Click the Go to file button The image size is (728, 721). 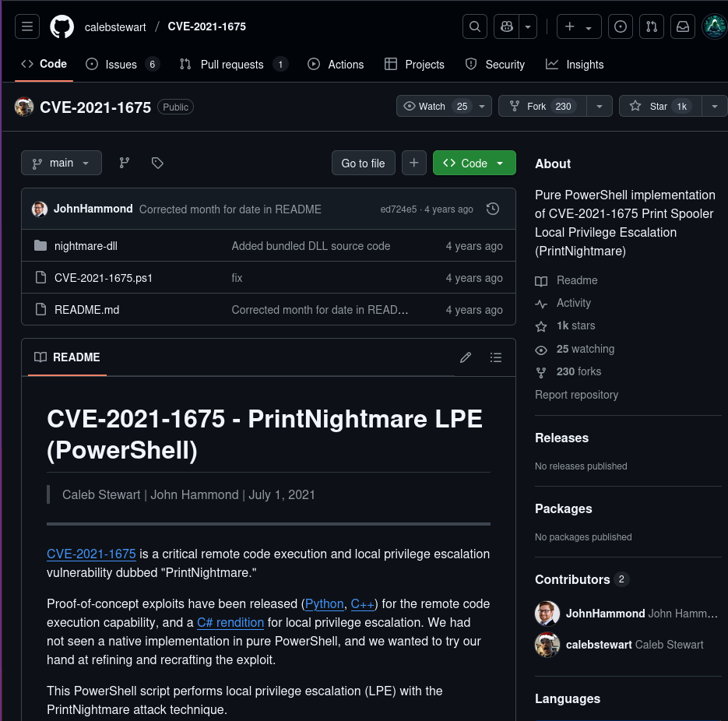(363, 163)
